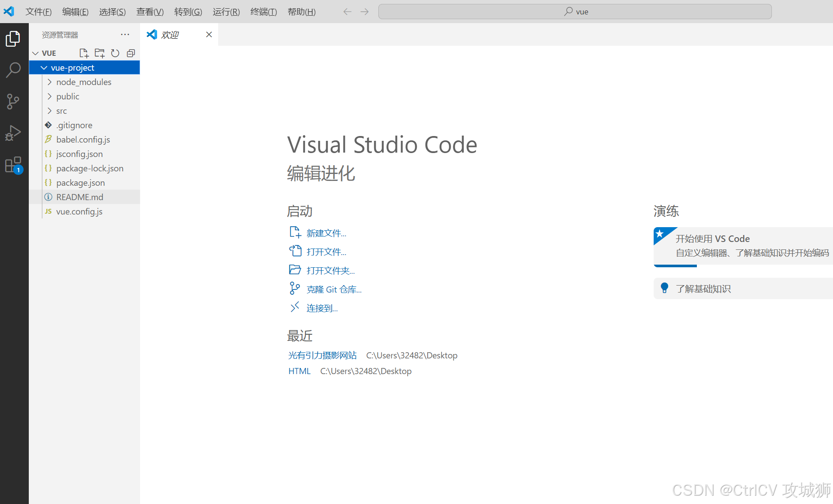The height and width of the screenshot is (504, 833).
Task: Click the 打开文件夹... link
Action: (x=331, y=271)
